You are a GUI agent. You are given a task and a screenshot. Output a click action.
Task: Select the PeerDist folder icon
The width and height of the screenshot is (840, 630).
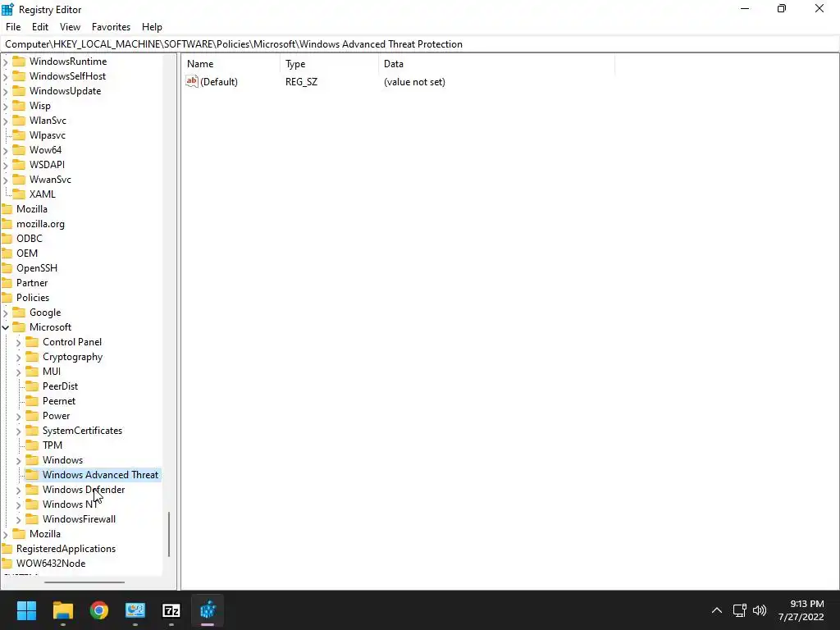(x=32, y=386)
